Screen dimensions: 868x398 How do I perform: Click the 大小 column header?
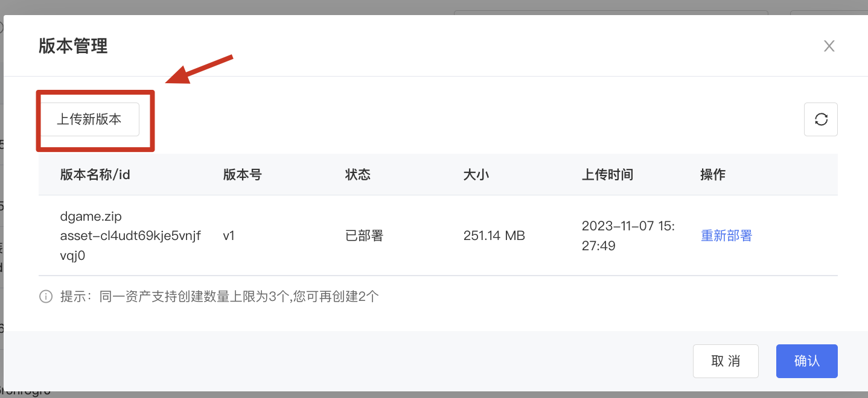pyautogui.click(x=476, y=175)
